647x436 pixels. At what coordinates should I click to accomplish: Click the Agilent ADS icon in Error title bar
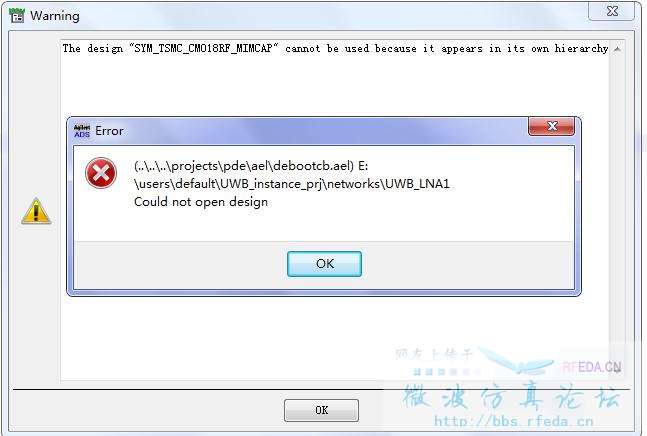[x=82, y=131]
